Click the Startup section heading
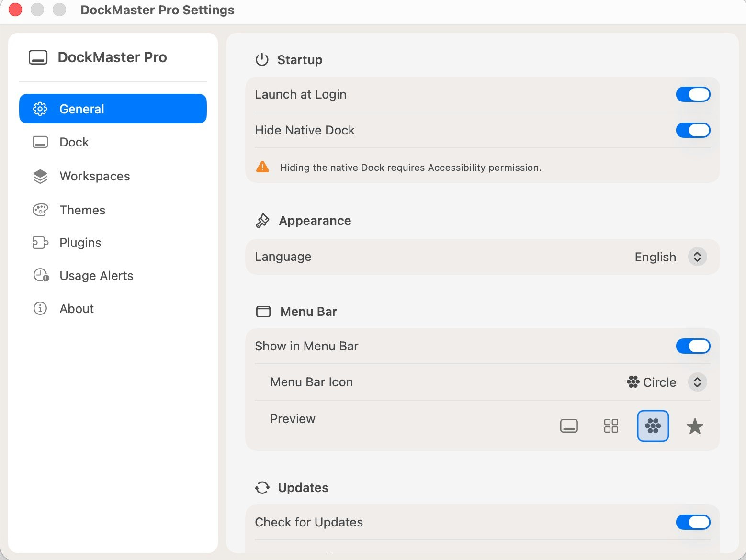The width and height of the screenshot is (746, 560). click(x=300, y=60)
